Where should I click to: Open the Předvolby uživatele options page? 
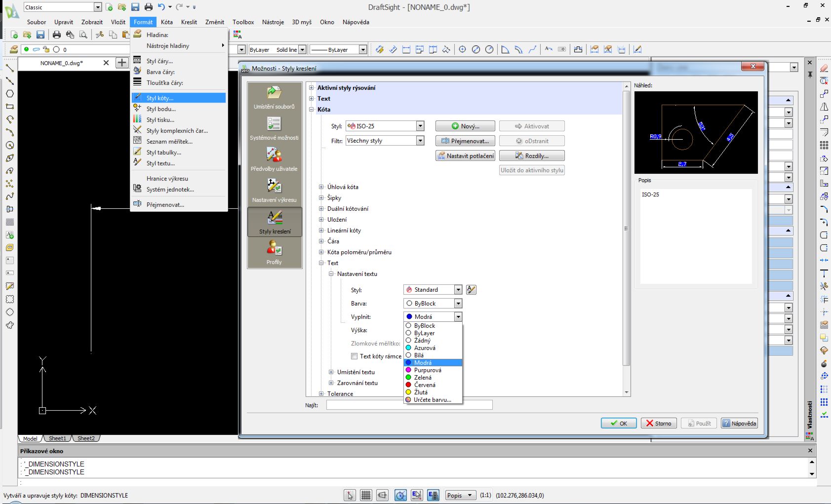(x=275, y=159)
